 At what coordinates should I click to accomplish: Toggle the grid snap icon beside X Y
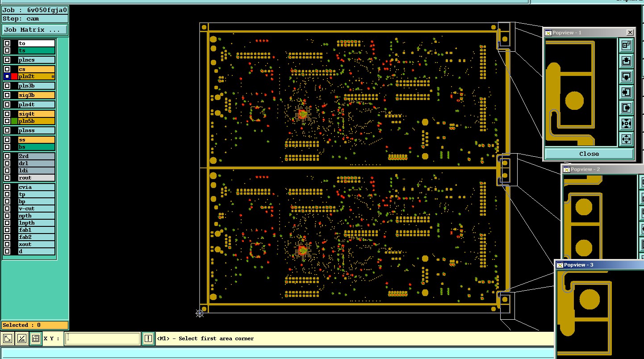coord(35,339)
